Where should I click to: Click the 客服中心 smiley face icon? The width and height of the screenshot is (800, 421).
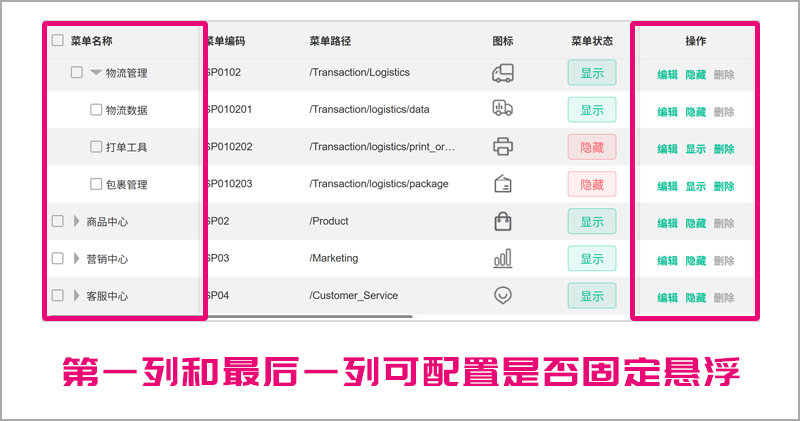point(503,295)
